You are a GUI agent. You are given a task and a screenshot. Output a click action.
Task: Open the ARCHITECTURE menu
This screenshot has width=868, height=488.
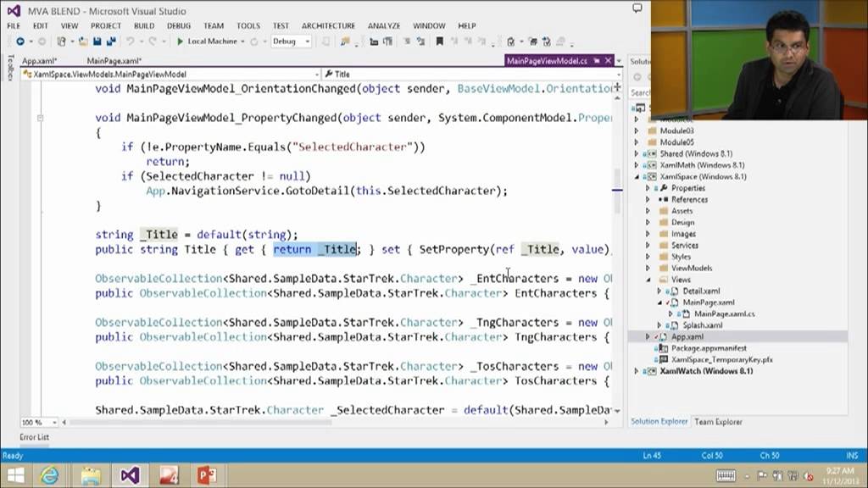click(328, 25)
